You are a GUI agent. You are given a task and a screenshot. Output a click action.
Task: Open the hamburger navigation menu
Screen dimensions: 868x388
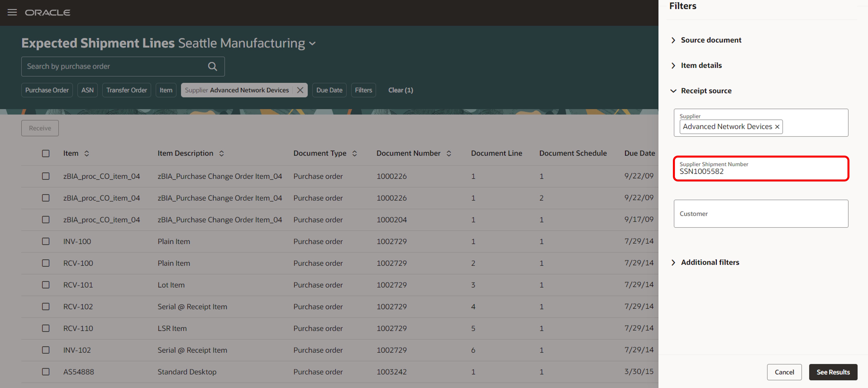coord(12,12)
